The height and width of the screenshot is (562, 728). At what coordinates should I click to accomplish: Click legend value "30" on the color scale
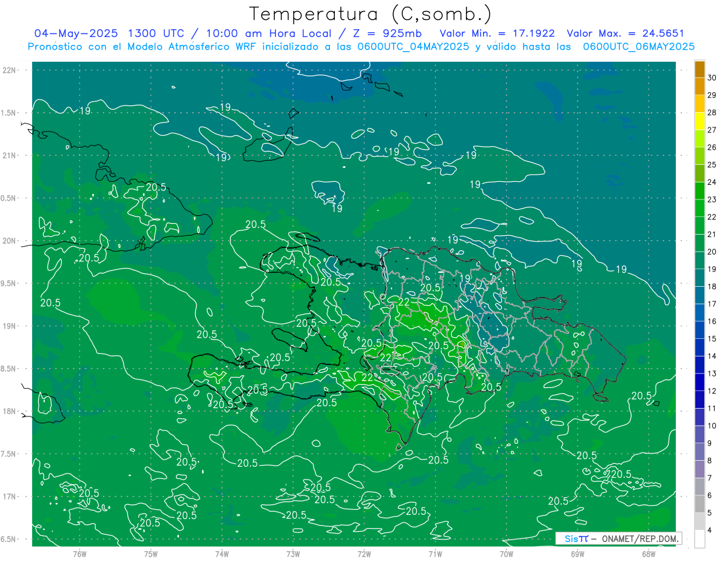[712, 78]
